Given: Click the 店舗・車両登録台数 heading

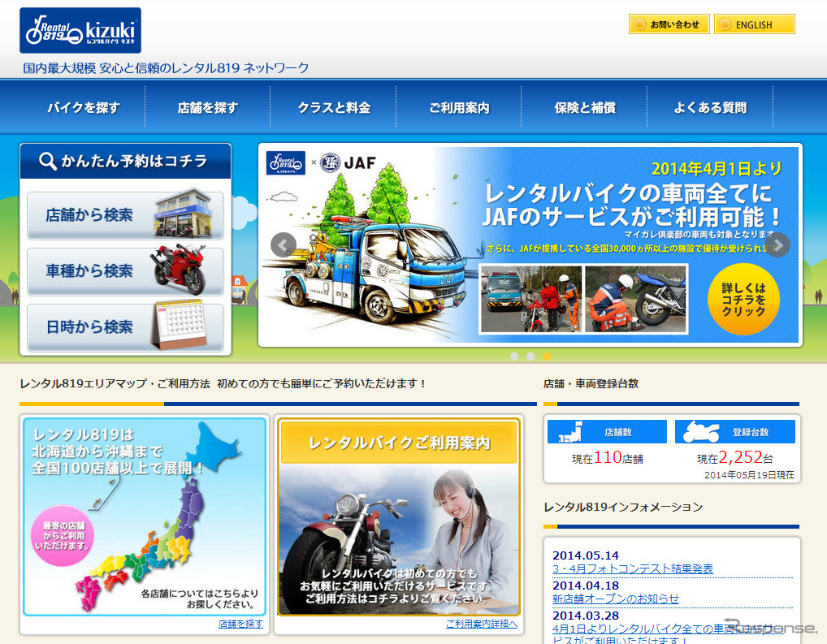Looking at the screenshot, I should click(591, 383).
